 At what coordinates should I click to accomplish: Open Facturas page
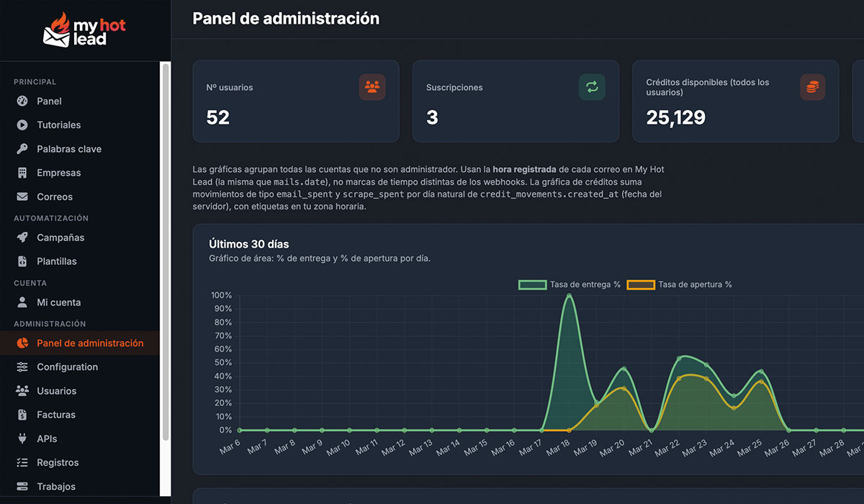pos(80,415)
